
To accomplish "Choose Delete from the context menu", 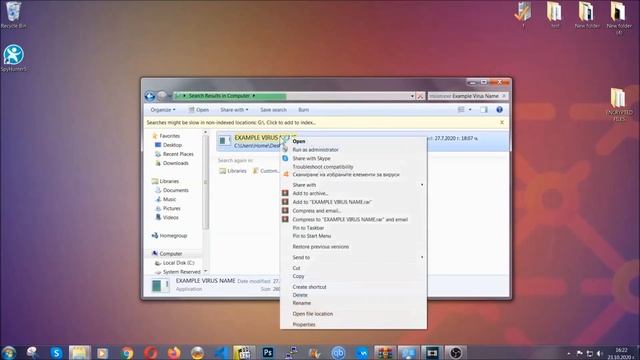I will coord(300,295).
